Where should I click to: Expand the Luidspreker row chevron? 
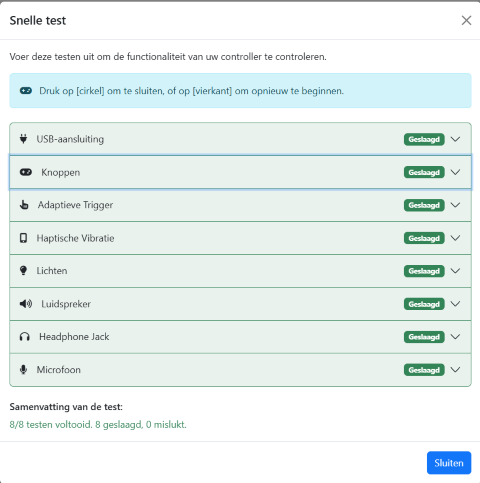(455, 304)
